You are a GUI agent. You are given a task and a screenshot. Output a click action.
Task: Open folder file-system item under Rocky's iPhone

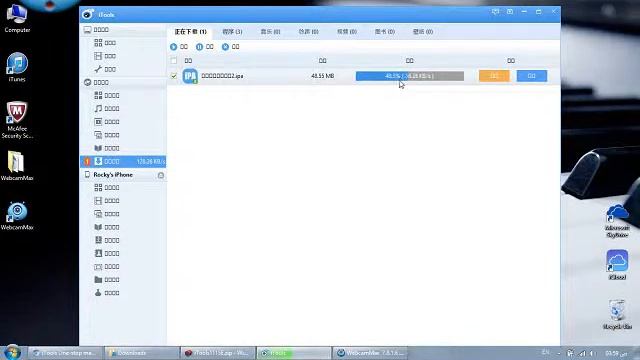[122, 280]
